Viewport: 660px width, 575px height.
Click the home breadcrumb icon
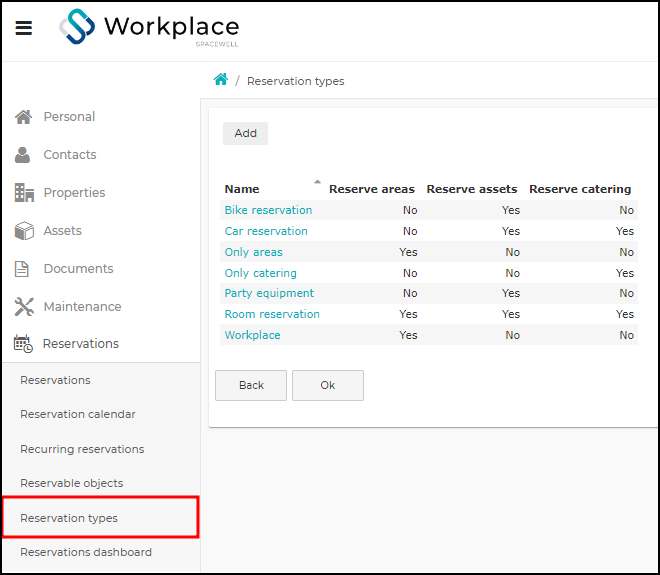[221, 80]
